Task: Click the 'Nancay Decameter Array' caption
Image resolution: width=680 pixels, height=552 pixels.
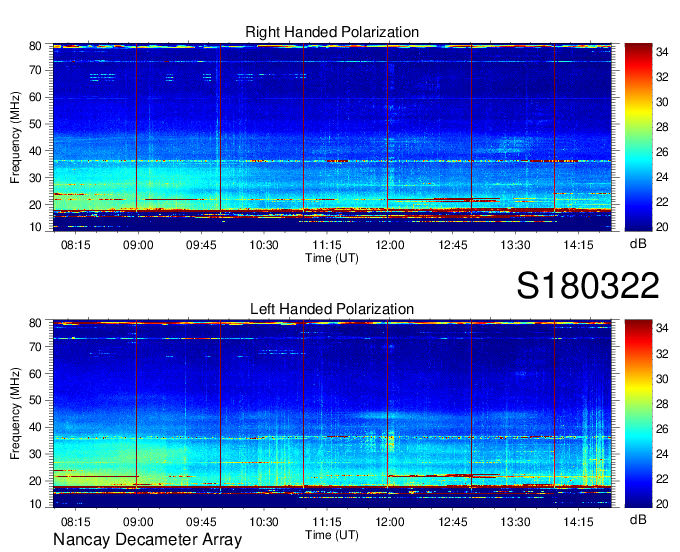Action: point(147,539)
